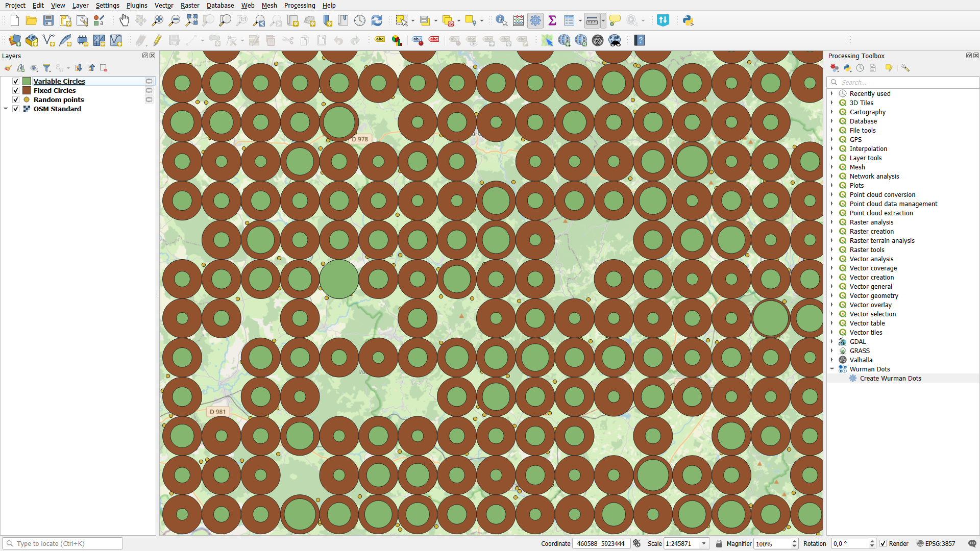Click the Save Project floppy icon

(x=48, y=20)
